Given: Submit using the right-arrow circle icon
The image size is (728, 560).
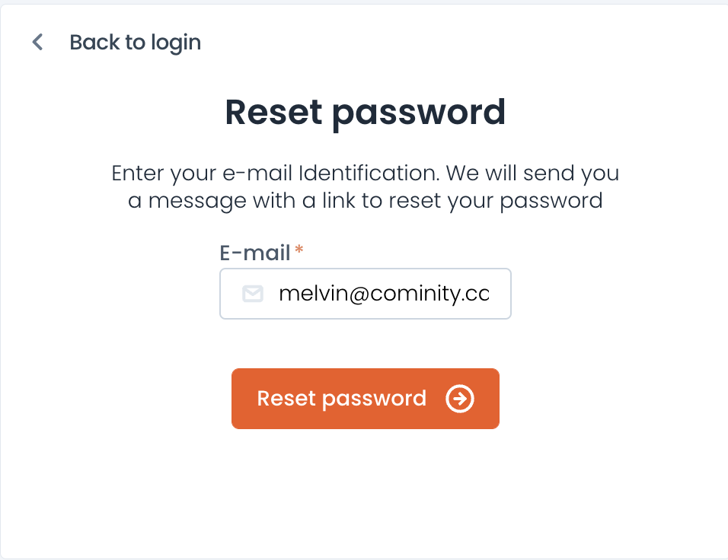Looking at the screenshot, I should pos(460,399).
